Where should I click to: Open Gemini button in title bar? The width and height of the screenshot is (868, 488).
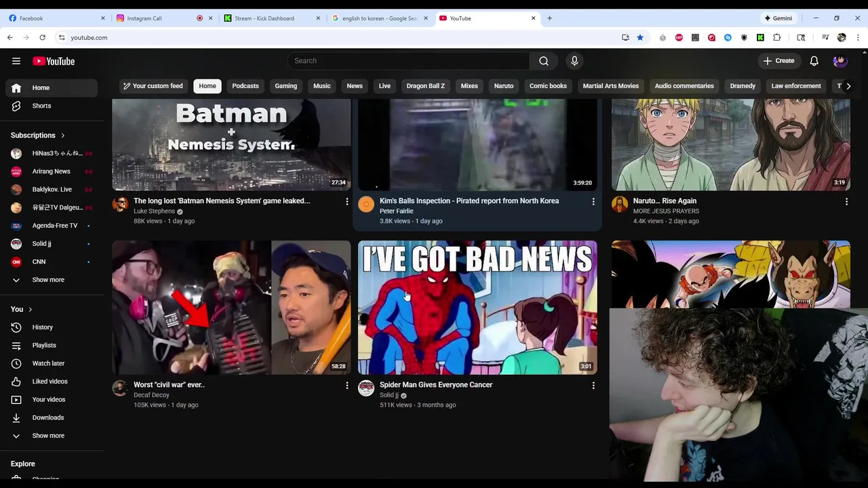778,18
